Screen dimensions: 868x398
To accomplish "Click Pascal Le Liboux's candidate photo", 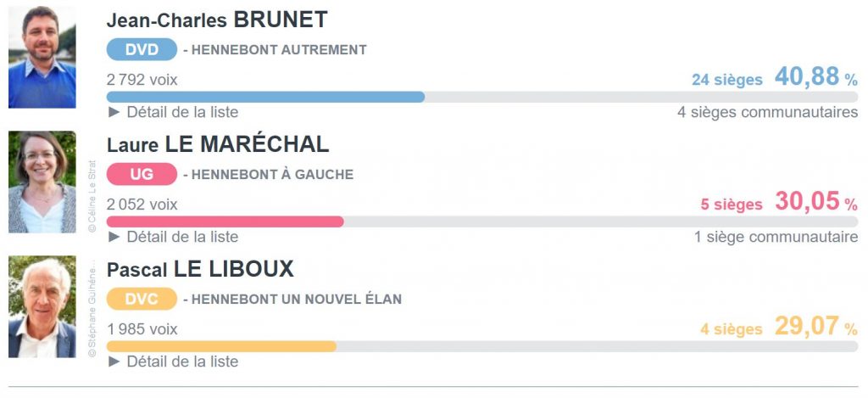I will click(x=42, y=306).
